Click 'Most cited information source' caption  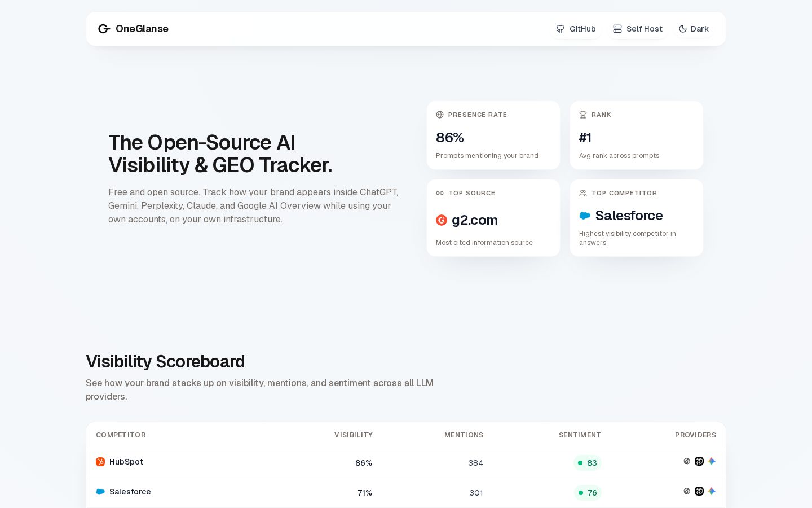pos(484,243)
